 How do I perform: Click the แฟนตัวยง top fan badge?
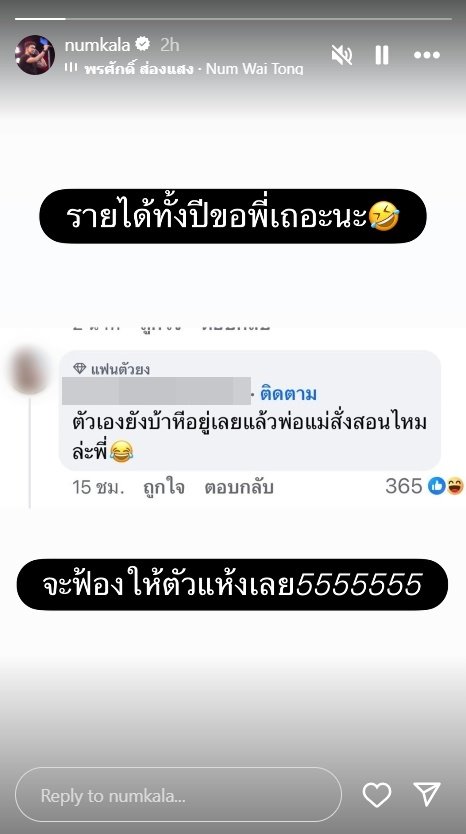[x=112, y=369]
